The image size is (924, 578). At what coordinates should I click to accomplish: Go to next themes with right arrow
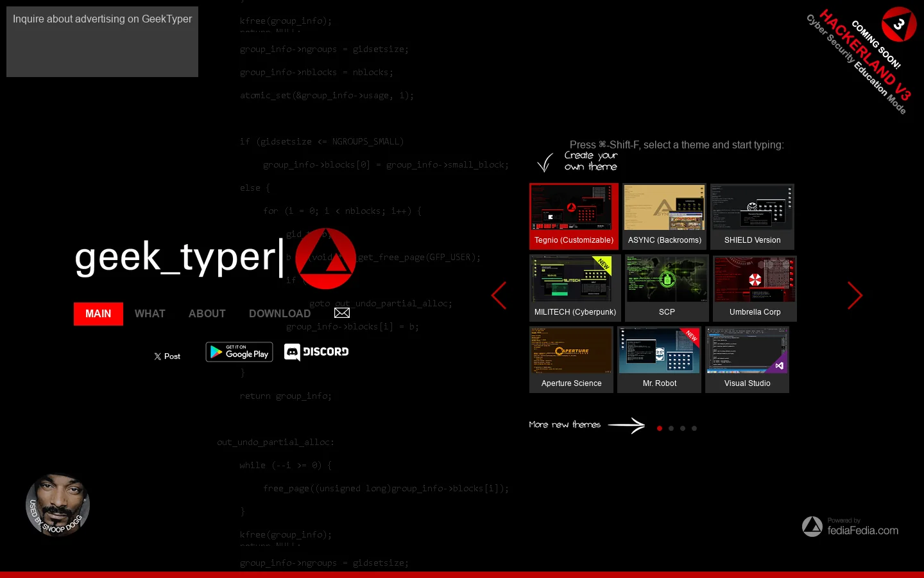coord(855,295)
